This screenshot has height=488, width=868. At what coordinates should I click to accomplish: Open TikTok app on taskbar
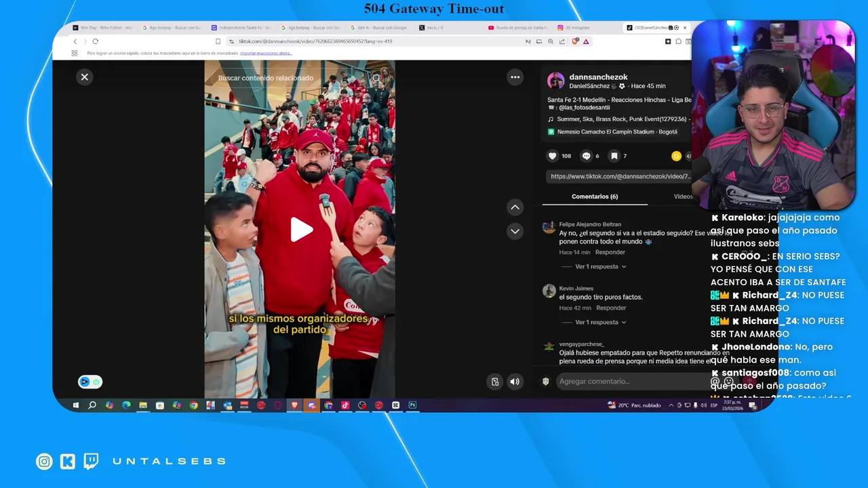pyautogui.click(x=344, y=405)
